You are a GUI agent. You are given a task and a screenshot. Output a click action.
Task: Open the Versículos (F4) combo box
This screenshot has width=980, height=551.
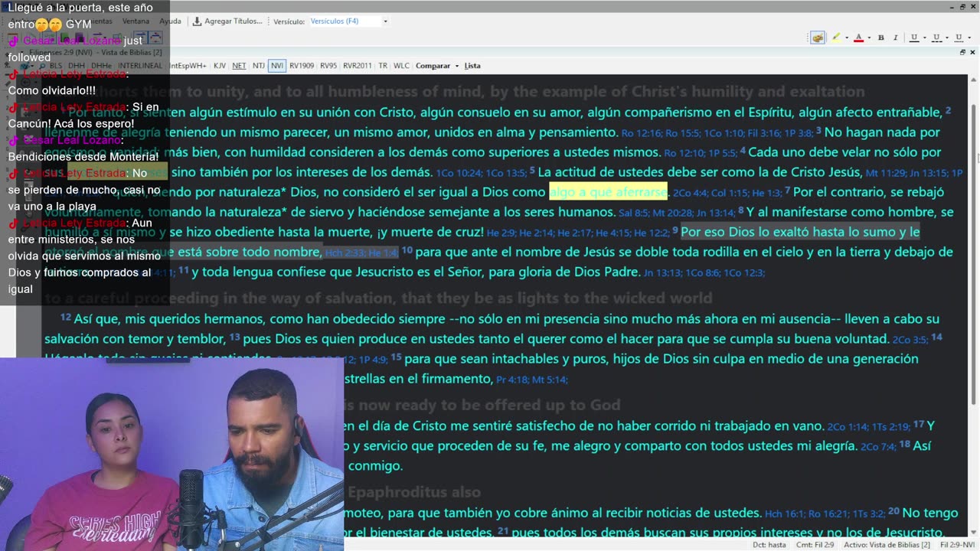tap(349, 21)
